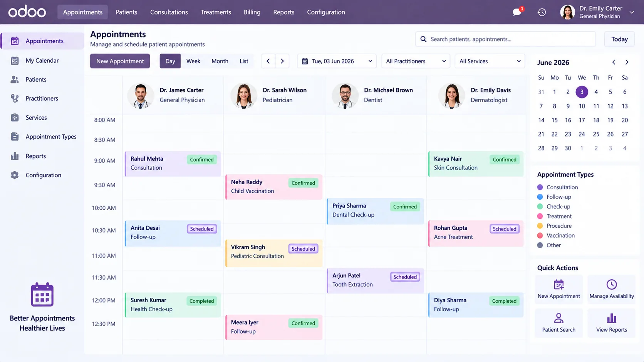Click the Configuration gear sidebar icon
644x362 pixels.
15,175
